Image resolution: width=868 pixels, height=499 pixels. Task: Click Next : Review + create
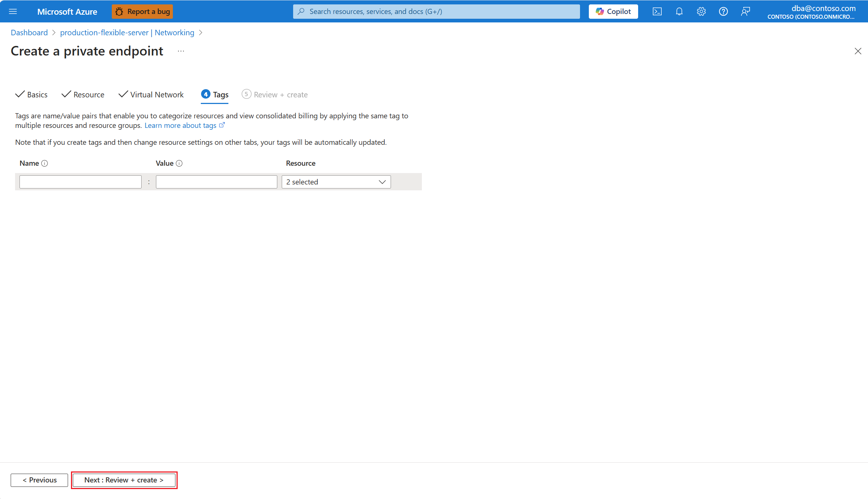[x=124, y=480]
